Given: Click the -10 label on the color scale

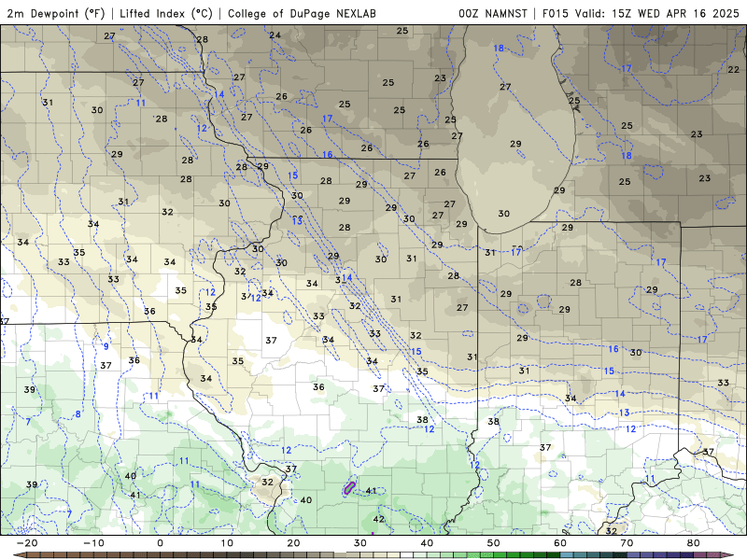Looking at the screenshot, I should tap(93, 543).
